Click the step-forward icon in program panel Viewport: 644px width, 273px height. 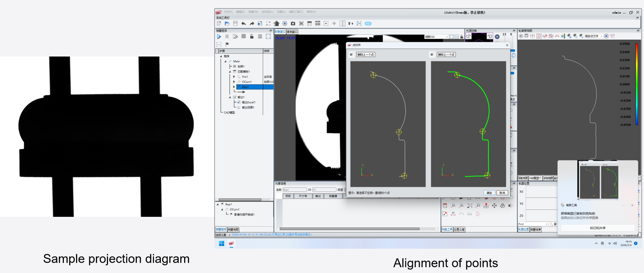coord(235,36)
